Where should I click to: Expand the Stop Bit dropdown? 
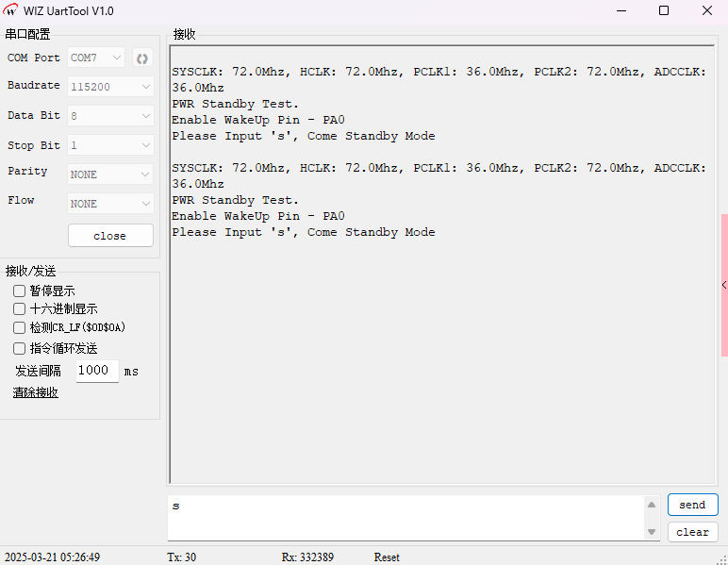[x=110, y=146]
